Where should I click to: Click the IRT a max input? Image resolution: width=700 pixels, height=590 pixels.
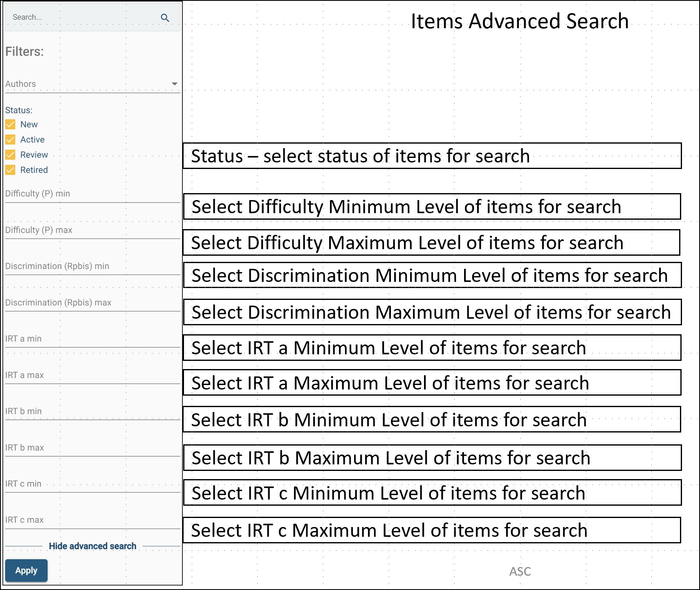pos(92,375)
